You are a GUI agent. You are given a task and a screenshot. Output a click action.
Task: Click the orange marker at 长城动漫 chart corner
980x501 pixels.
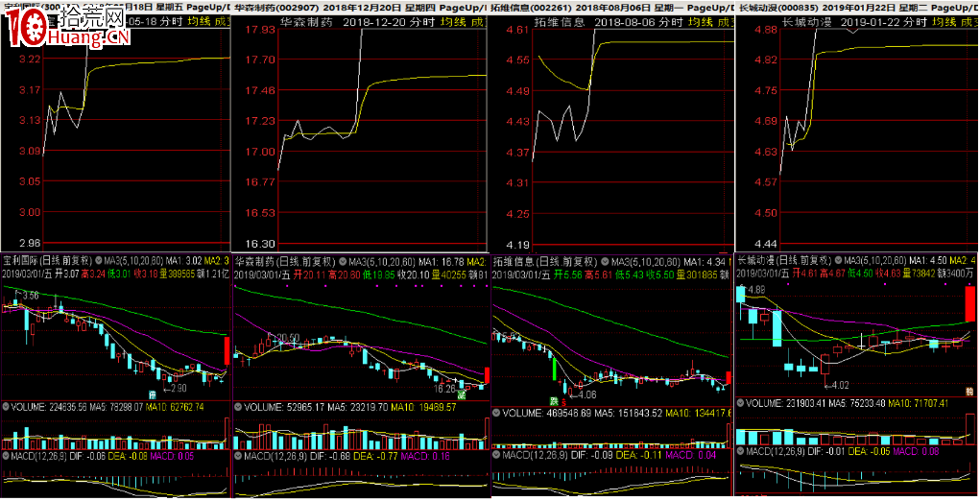(x=970, y=392)
